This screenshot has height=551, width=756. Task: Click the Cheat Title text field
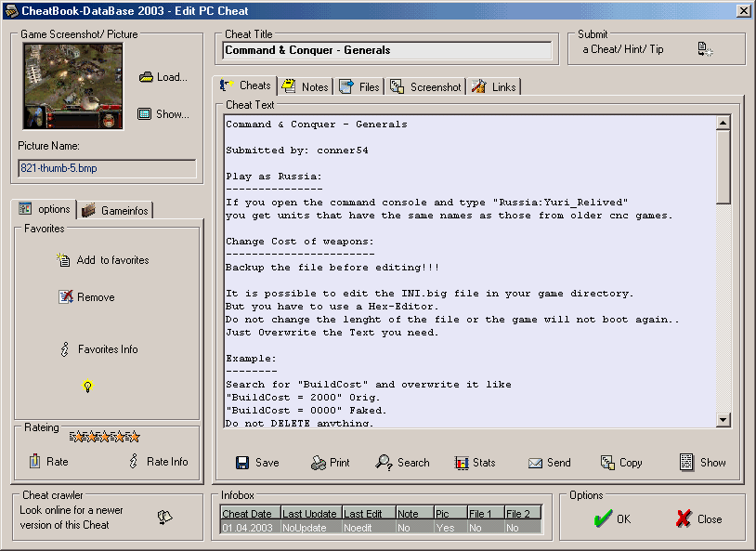click(x=388, y=50)
